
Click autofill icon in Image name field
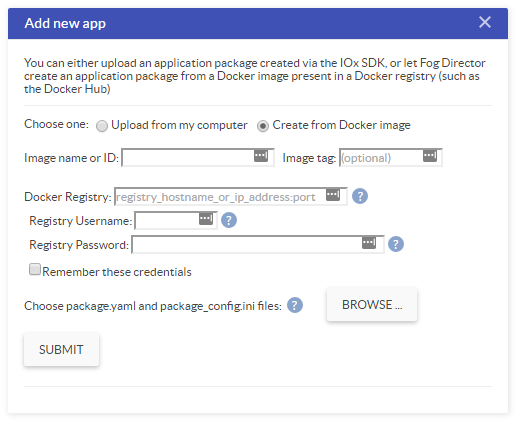[x=261, y=156]
